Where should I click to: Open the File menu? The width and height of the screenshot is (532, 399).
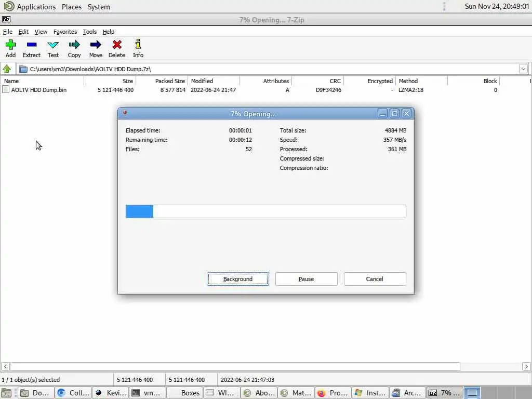pyautogui.click(x=7, y=32)
